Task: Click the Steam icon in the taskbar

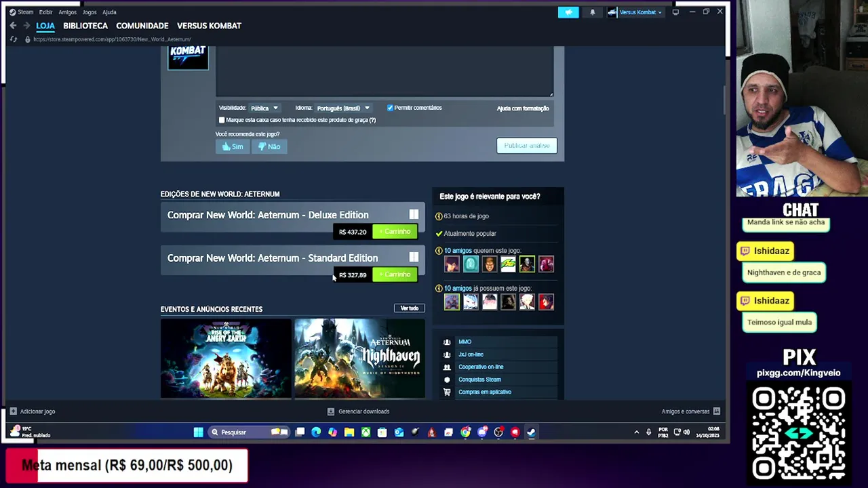Action: coord(531,432)
